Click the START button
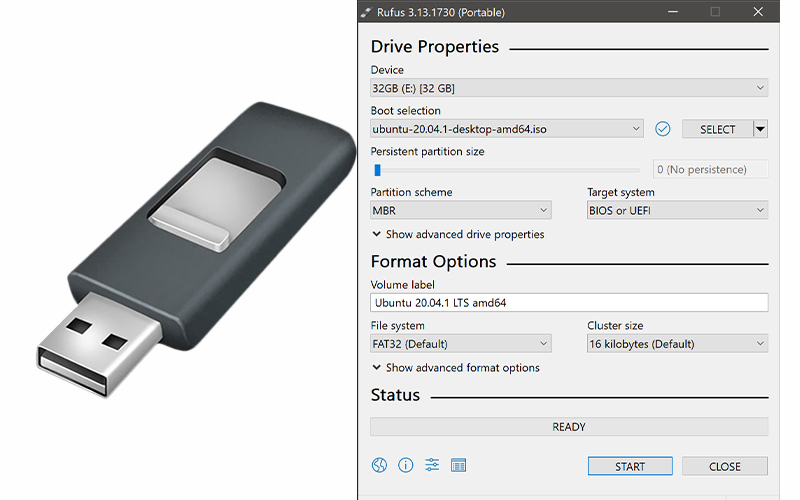800x500 pixels. pyautogui.click(x=630, y=466)
